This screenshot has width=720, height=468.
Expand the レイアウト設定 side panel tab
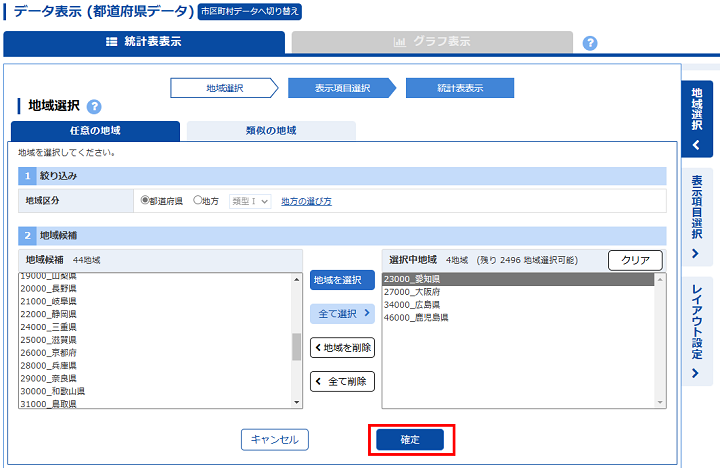coord(697,332)
